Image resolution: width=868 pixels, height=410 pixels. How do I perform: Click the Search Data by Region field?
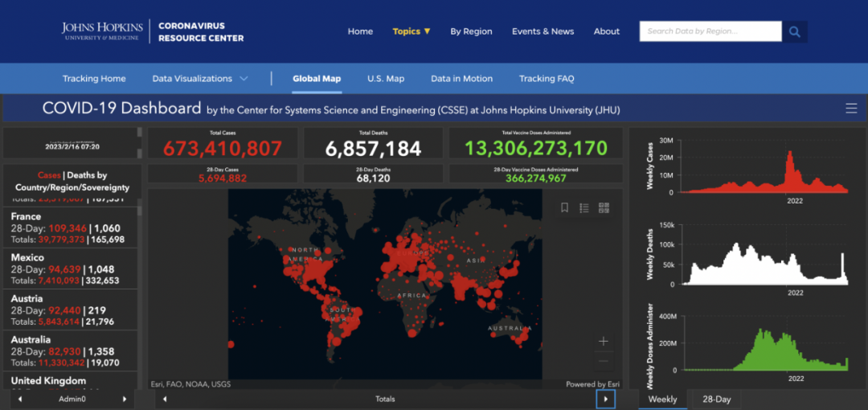[710, 31]
